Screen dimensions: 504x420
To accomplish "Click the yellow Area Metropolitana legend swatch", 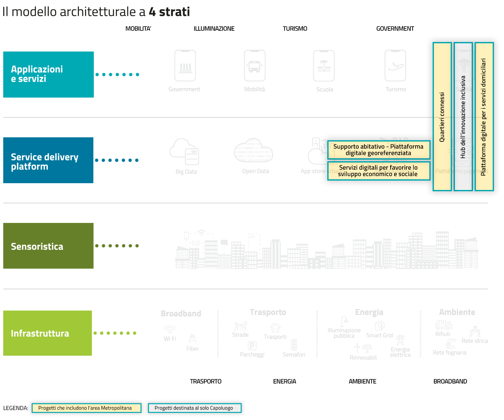I will 87,408.
